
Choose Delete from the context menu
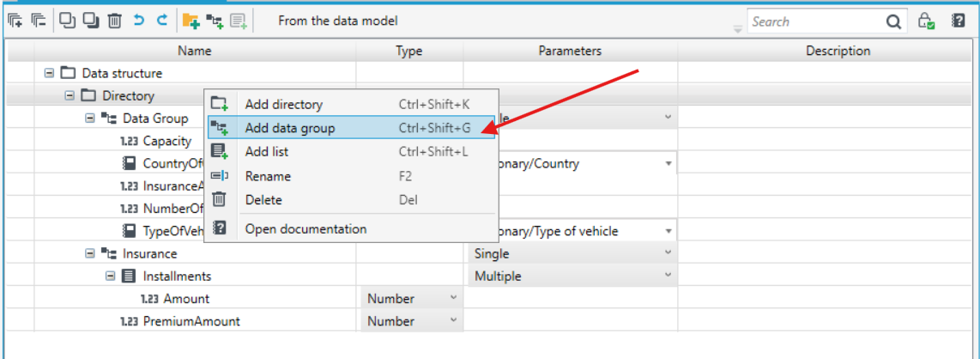tap(351, 200)
